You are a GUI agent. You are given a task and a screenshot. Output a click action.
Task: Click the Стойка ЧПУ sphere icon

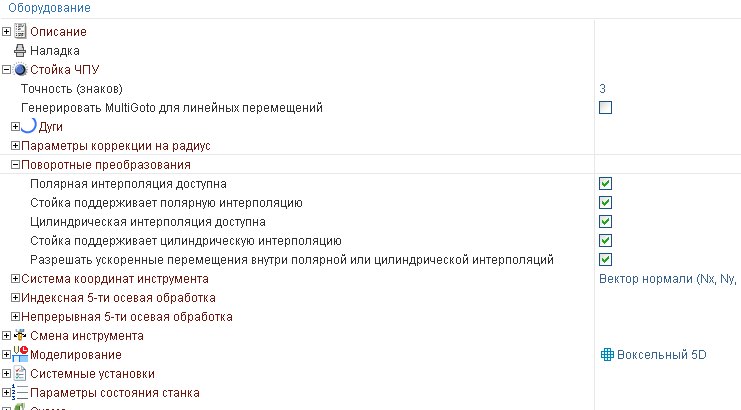coord(20,70)
